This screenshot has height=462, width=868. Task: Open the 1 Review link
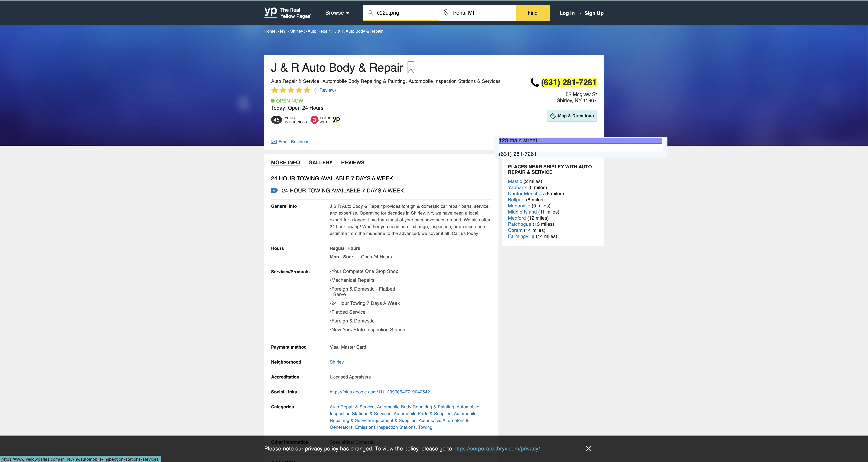coord(325,90)
